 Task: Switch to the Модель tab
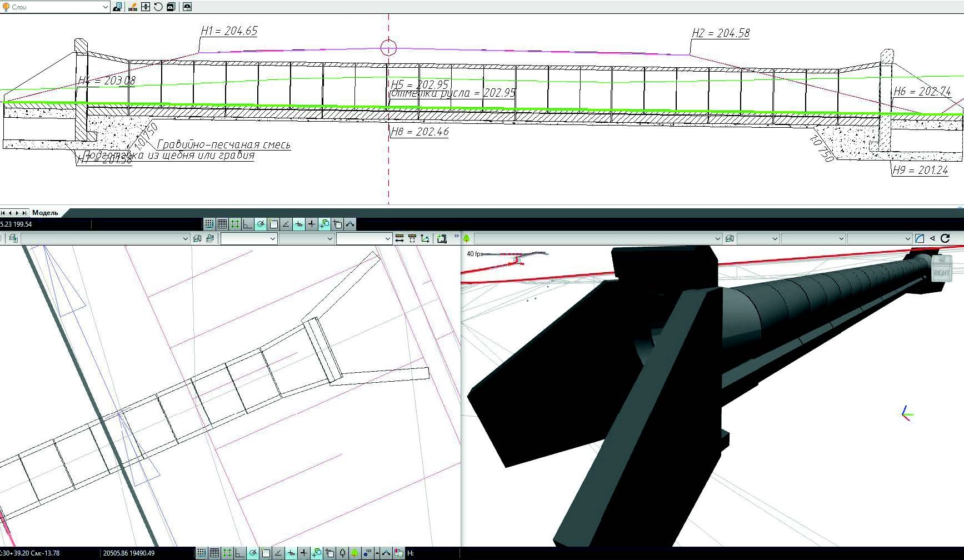point(45,213)
